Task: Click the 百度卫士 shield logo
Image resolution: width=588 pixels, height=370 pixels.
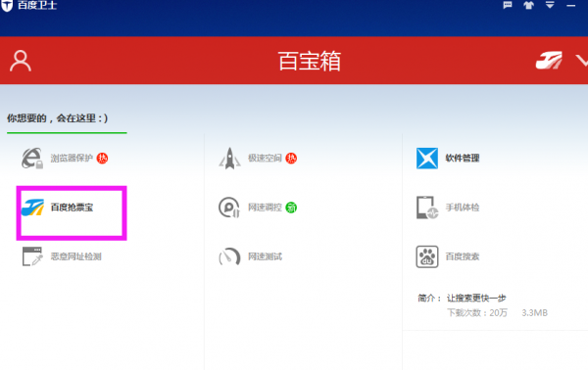Action: 7,5
